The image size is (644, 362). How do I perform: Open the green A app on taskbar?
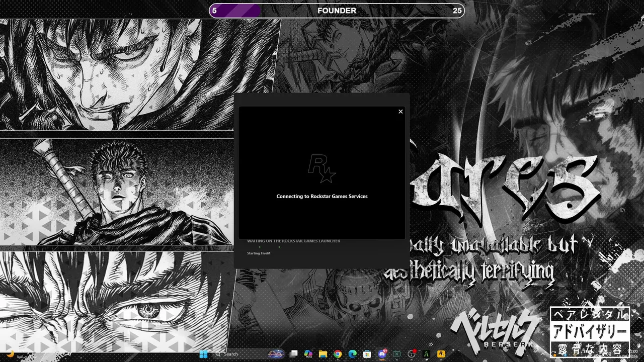pyautogui.click(x=426, y=354)
